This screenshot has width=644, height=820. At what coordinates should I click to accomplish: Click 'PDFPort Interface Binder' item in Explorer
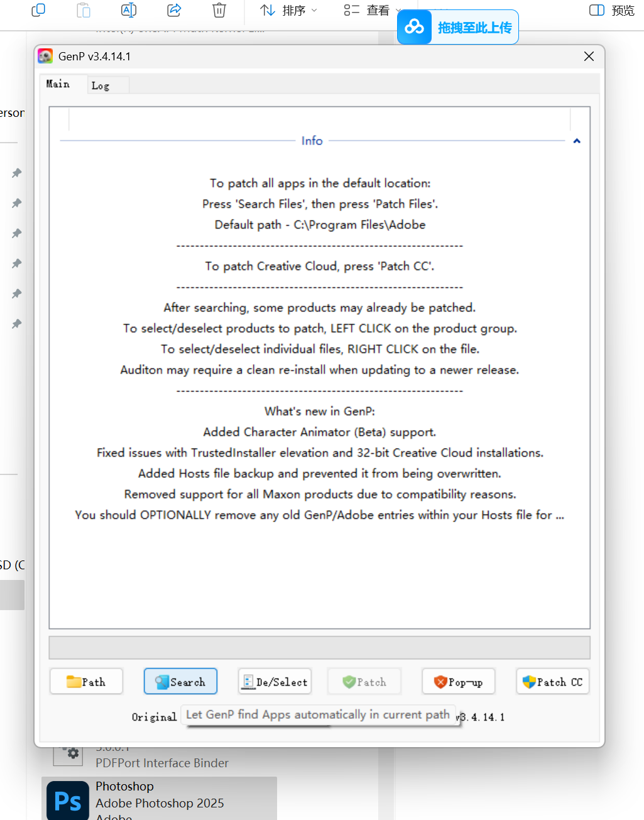[x=162, y=763]
